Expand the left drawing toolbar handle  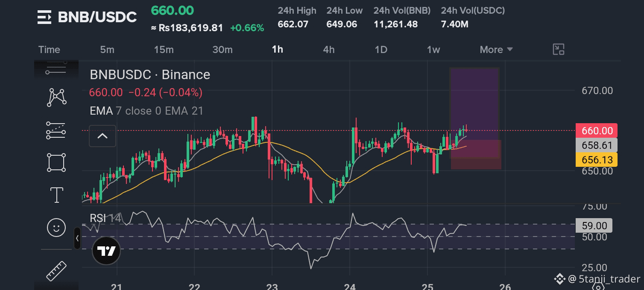77,238
